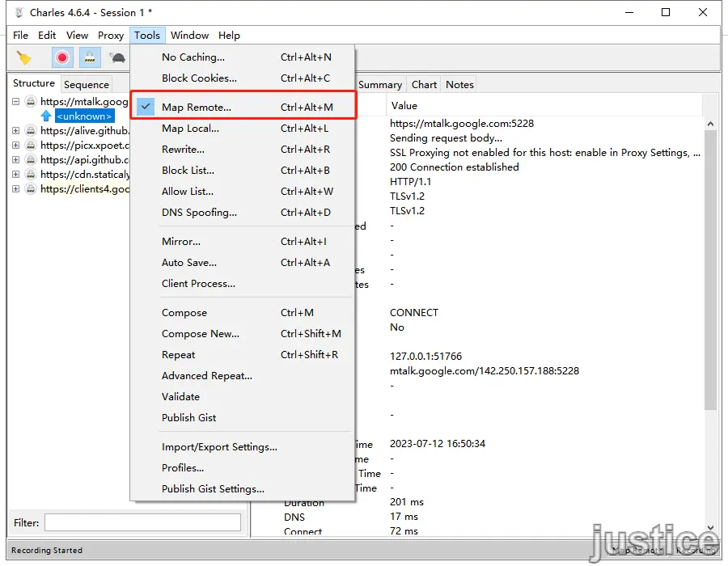This screenshot has width=728, height=566.
Task: Choose Publish Gist menu item
Action: pyautogui.click(x=243, y=417)
